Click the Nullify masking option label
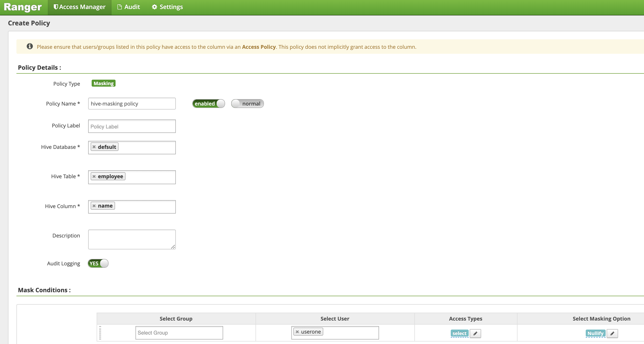This screenshot has width=644, height=344. 595,333
